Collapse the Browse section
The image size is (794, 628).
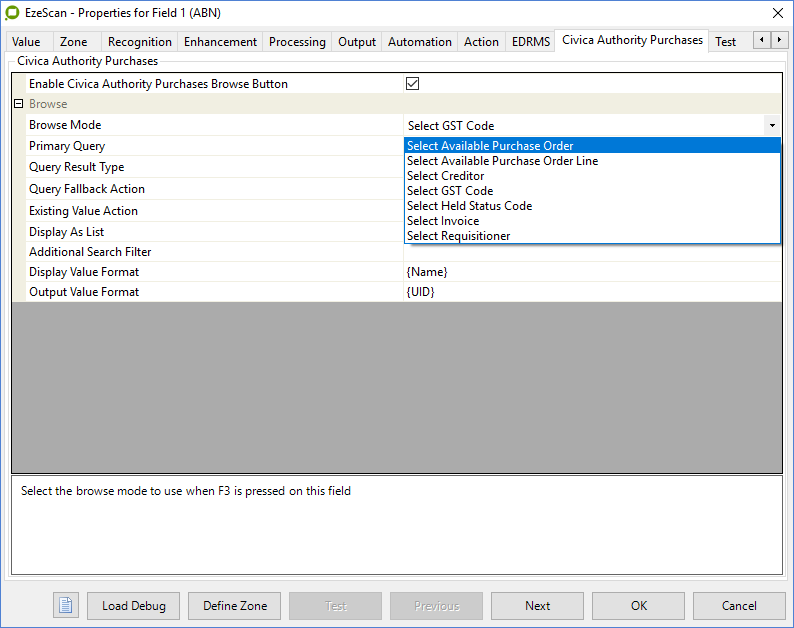click(18, 104)
